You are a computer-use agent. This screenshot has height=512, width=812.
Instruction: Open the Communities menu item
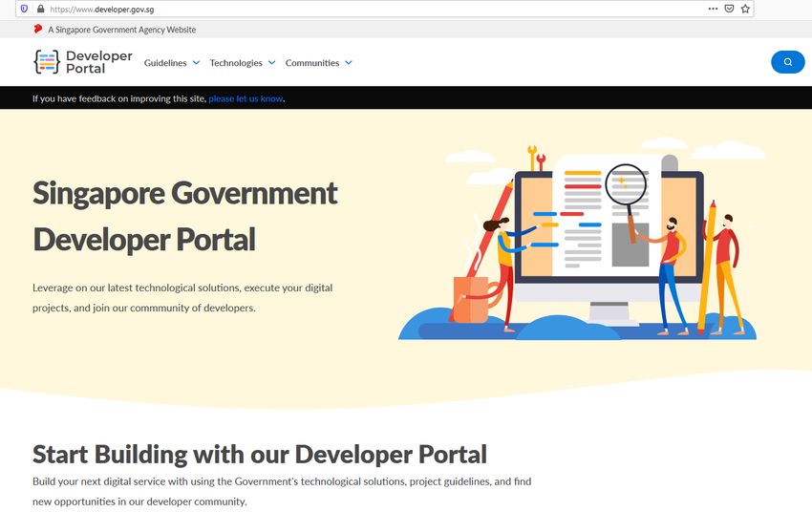(x=311, y=63)
